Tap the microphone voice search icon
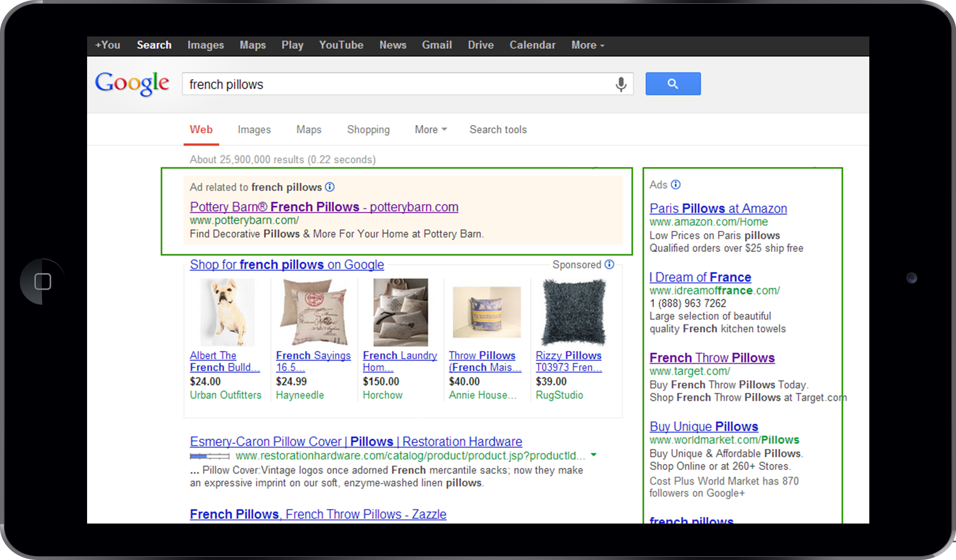The width and height of the screenshot is (956, 560). (621, 84)
